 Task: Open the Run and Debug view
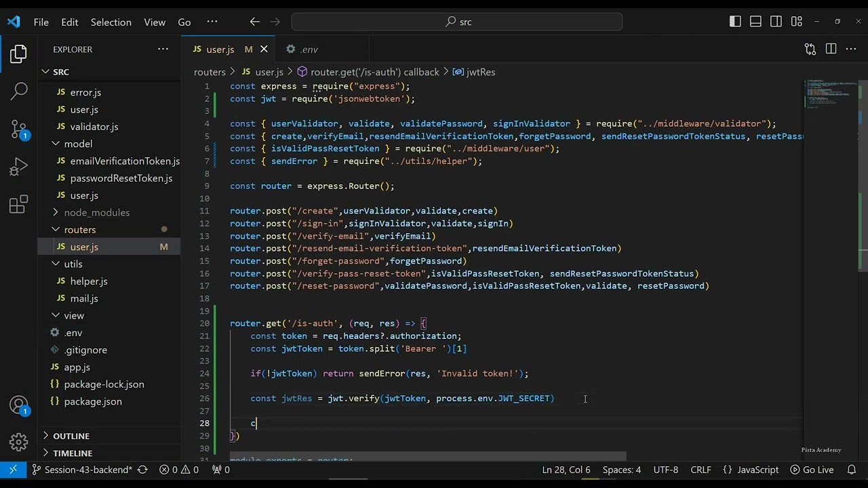[x=19, y=167]
